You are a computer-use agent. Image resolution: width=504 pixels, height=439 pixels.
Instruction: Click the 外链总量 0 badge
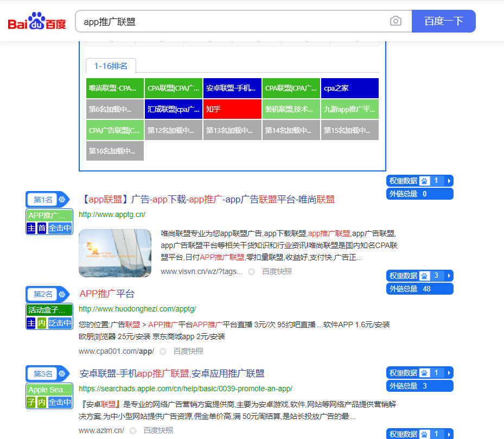[420, 194]
